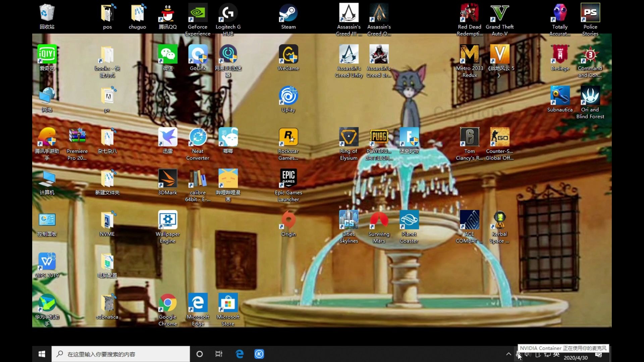The height and width of the screenshot is (362, 644).
Task: Click the 2020/4/30 date display
Action: (576, 358)
